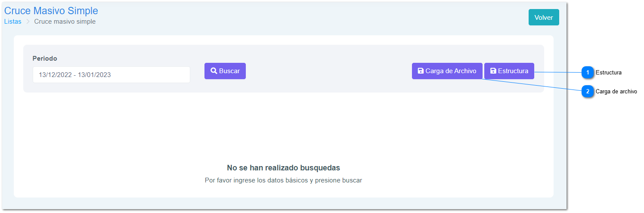Click the floppy disk icon in Estructura button
Screen dimensions: 644x213
click(x=493, y=71)
